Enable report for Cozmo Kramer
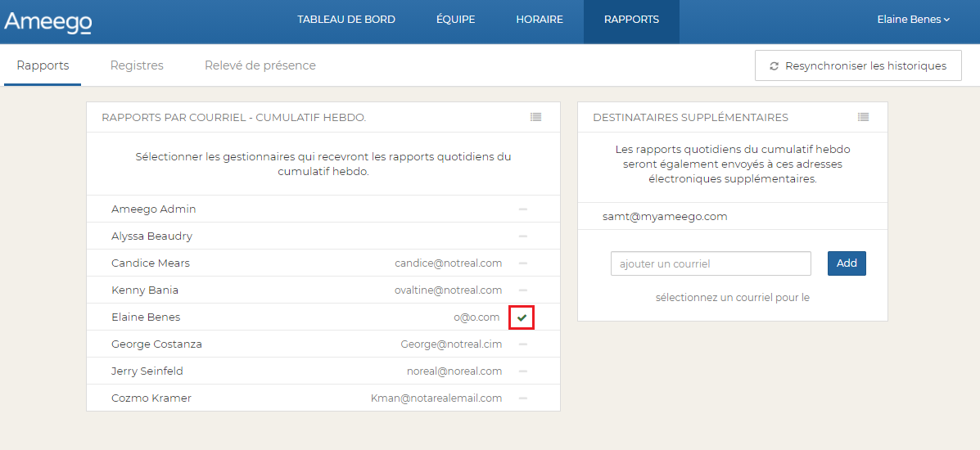 tap(522, 398)
